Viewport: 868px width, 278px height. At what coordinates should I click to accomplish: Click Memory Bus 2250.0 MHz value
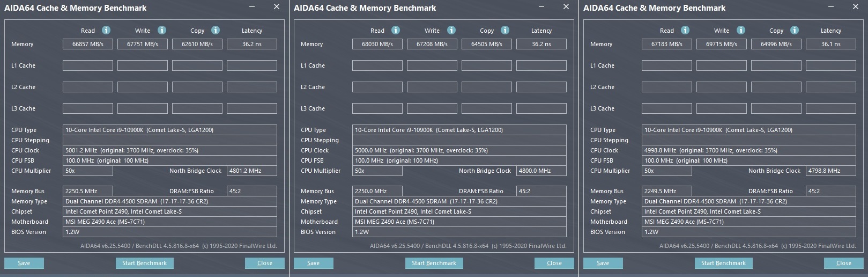coord(377,191)
